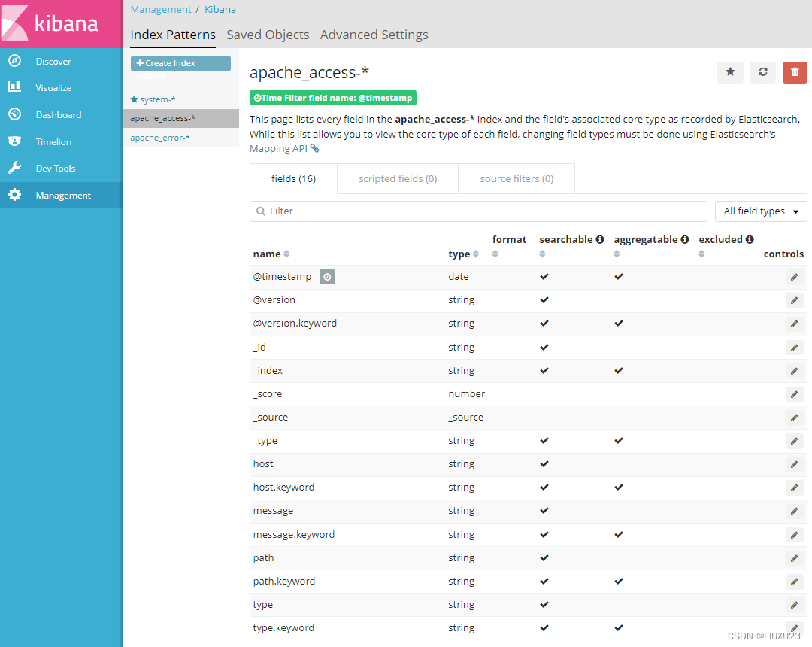Edit the message.keyword field

[795, 535]
